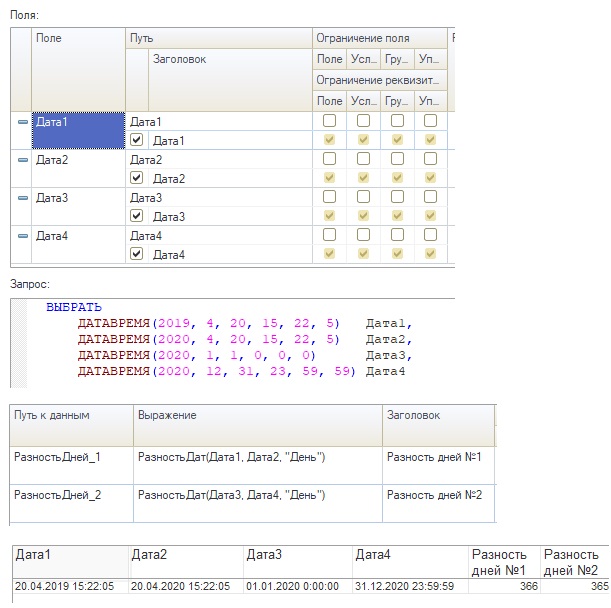This screenshot has width=611, height=608.
Task: Check field restriction Уп for Дата3
Action: click(431, 196)
